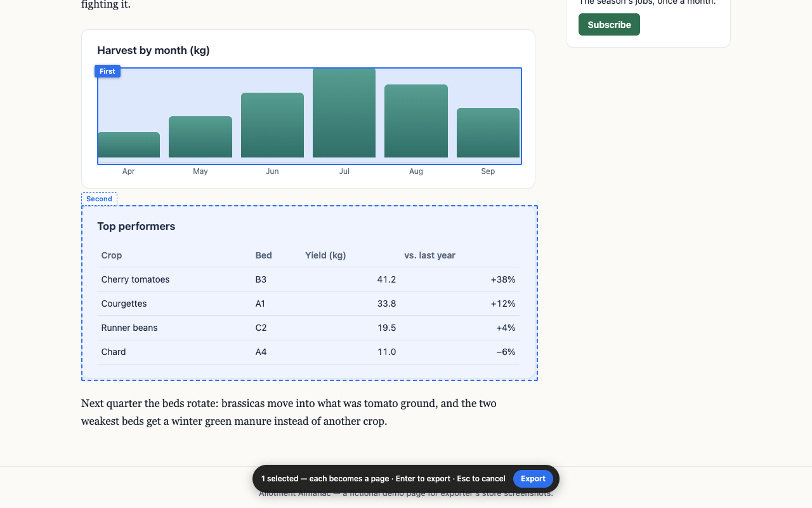Click yield value 41.2
The image size is (812, 508).
[x=386, y=279]
